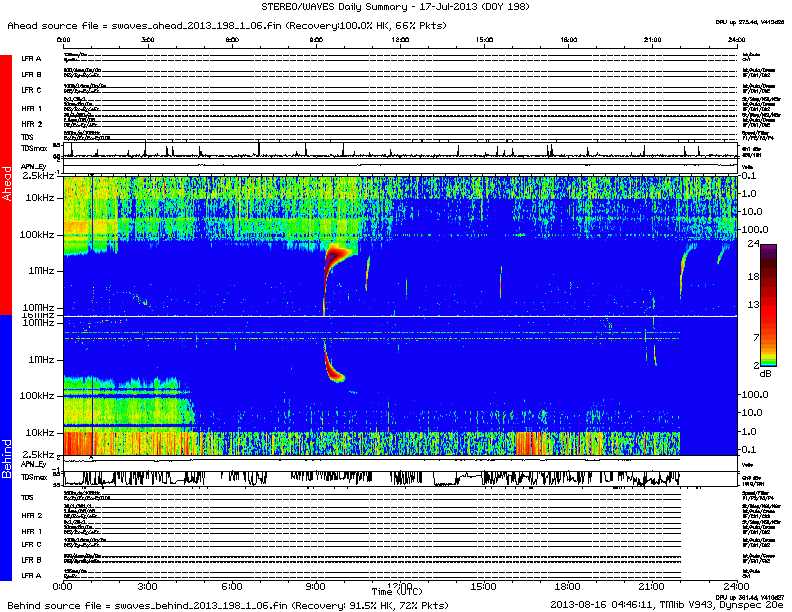Click the 21:00 tick on top time axis
The height and width of the screenshot is (612, 792).
655,40
